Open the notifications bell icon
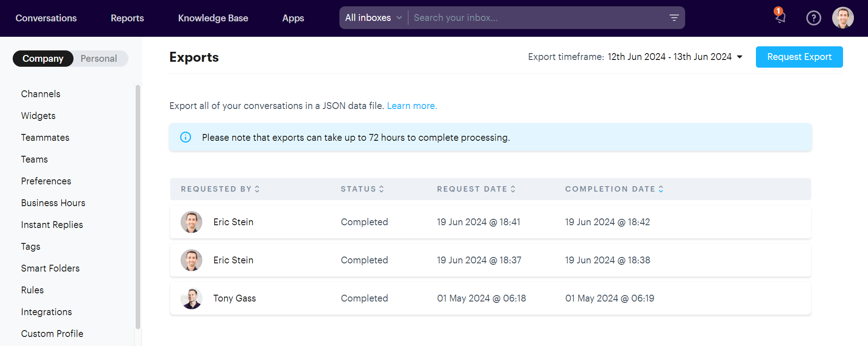868x346 pixels. [x=780, y=17]
